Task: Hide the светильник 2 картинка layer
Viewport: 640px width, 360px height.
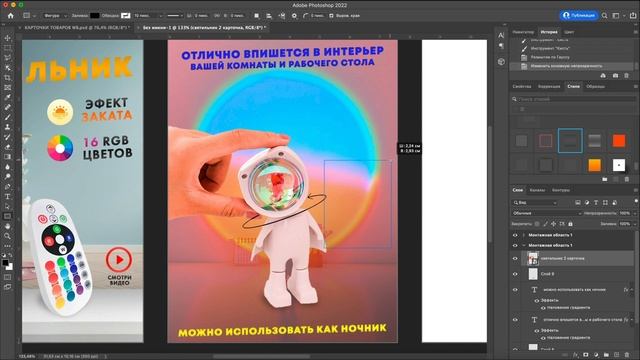Action: [x=515, y=258]
